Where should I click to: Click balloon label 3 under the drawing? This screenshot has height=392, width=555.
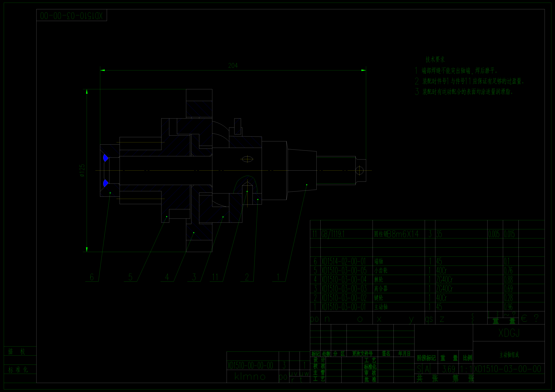[x=194, y=277]
